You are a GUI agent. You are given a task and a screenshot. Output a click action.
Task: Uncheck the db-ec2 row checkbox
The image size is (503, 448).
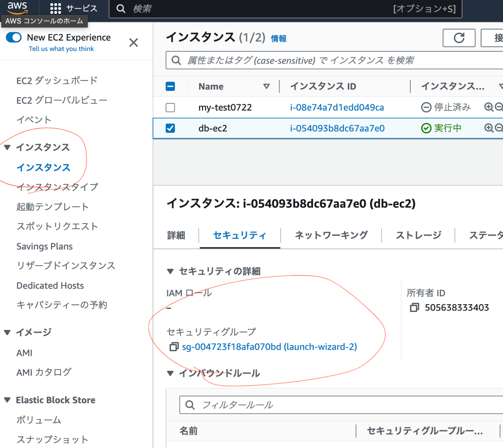point(170,128)
